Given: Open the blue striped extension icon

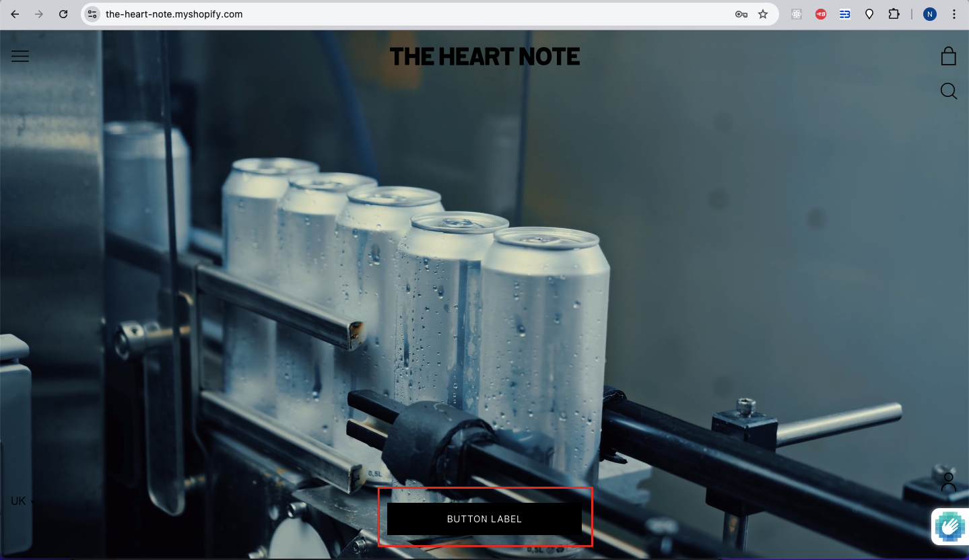Looking at the screenshot, I should (845, 14).
